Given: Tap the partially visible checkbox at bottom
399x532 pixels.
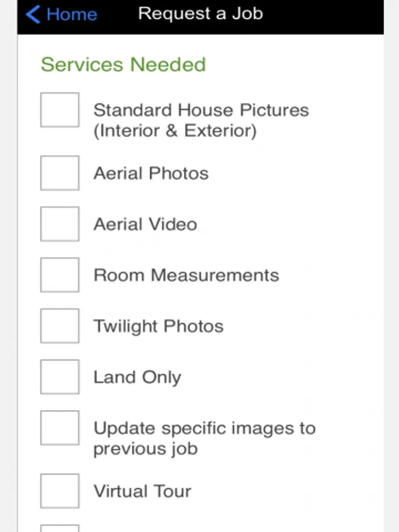Looking at the screenshot, I should pyautogui.click(x=60, y=528).
